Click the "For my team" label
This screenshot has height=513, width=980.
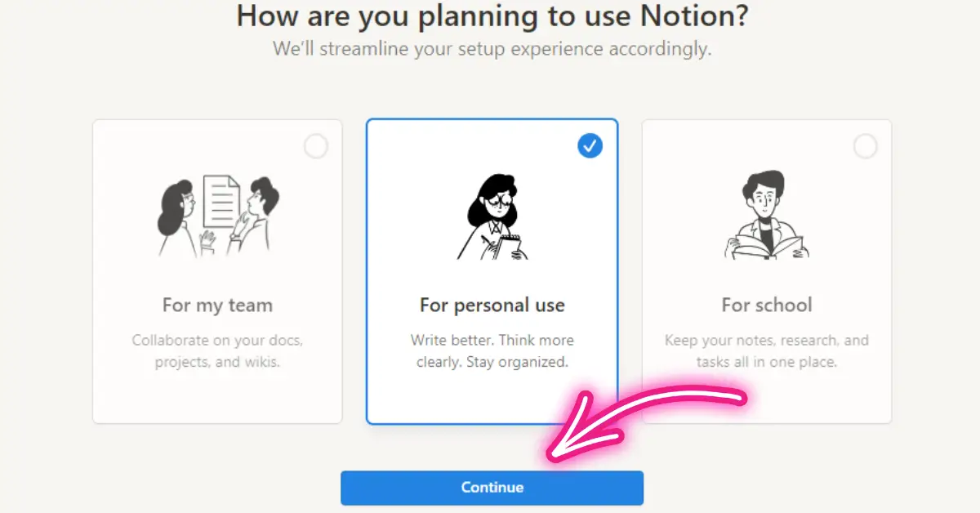pos(217,305)
